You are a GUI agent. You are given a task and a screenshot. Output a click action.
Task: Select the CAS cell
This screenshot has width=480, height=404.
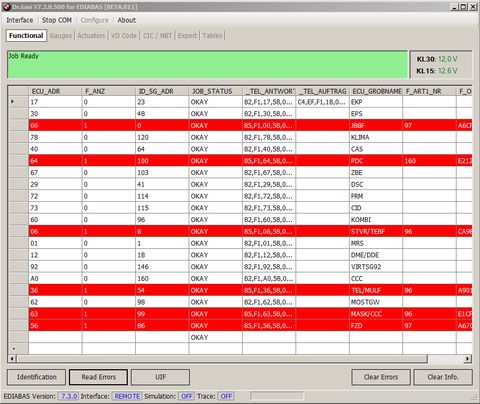376,149
